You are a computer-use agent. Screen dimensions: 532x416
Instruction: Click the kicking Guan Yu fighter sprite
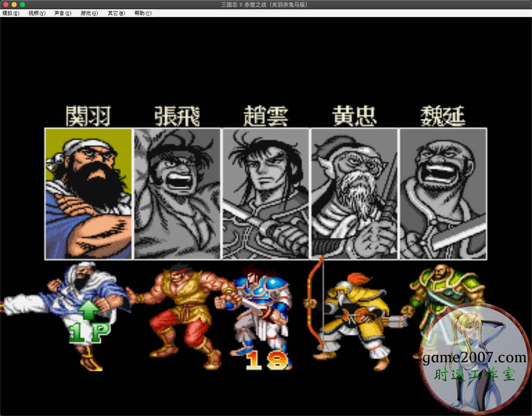(66, 316)
